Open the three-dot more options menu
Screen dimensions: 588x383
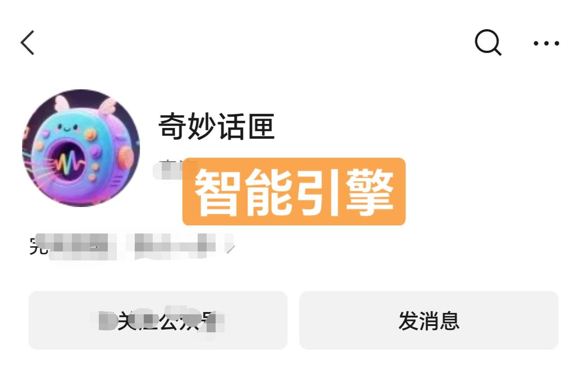pyautogui.click(x=546, y=43)
